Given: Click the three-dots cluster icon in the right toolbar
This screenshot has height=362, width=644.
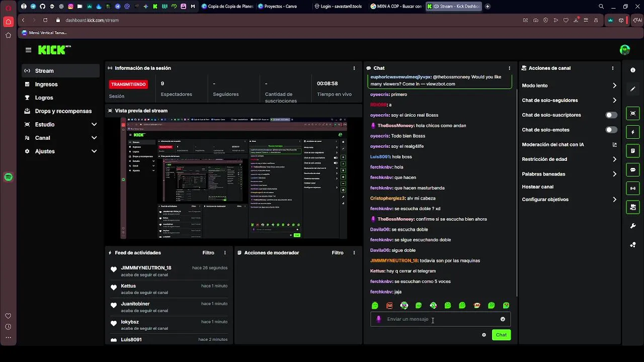Looking at the screenshot, I should pos(633,245).
